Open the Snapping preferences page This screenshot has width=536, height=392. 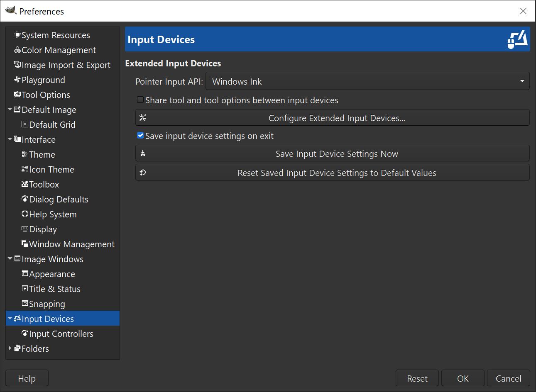tap(47, 304)
